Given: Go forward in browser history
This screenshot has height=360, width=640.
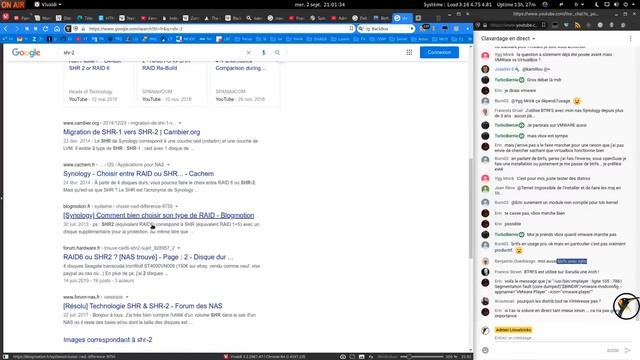Looking at the screenshot, I should pos(17,29).
